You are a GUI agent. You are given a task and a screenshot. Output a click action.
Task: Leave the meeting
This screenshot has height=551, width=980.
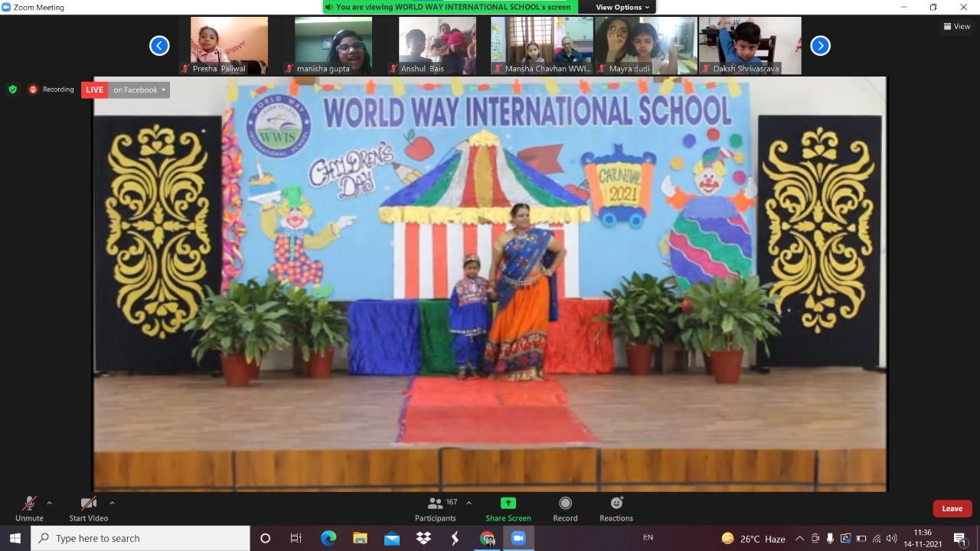[952, 508]
